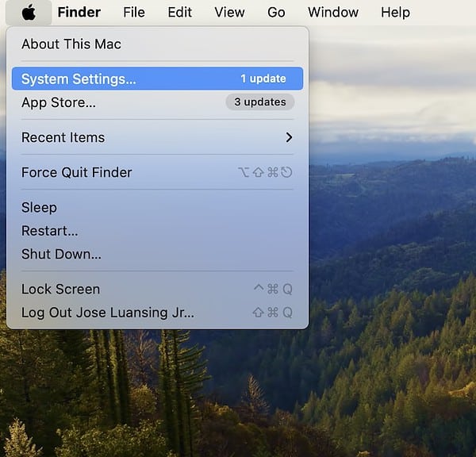Expand the Recent Items submenu arrow
This screenshot has width=476, height=457.
[x=289, y=137]
